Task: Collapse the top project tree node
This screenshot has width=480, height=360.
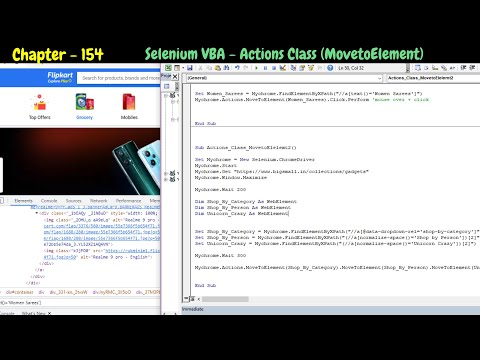Action: pyautogui.click(x=166, y=96)
